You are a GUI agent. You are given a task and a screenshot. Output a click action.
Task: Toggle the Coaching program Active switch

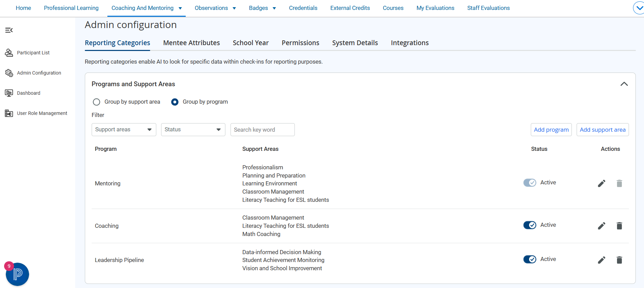[x=530, y=225]
